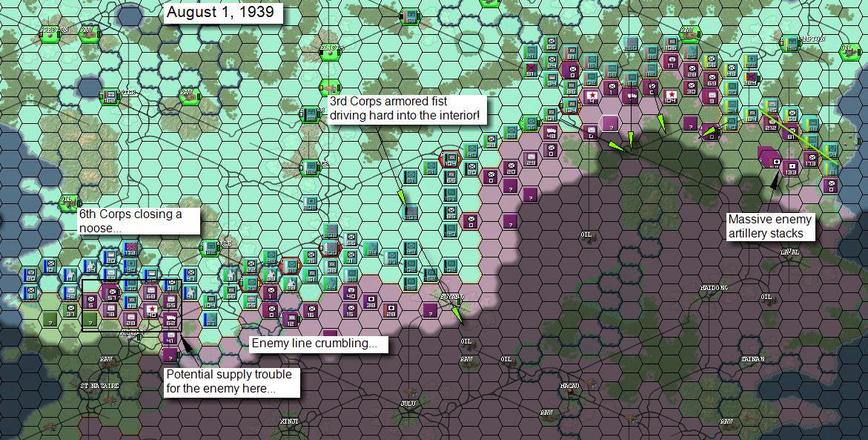Select the red-outlined unit 134
This screenshot has height=440, width=868.
(x=570, y=106)
